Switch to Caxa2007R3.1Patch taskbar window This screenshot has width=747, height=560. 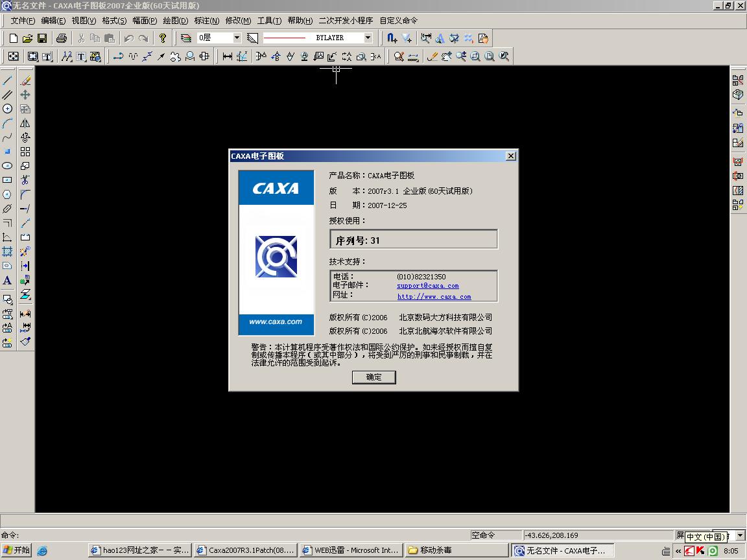246,550
